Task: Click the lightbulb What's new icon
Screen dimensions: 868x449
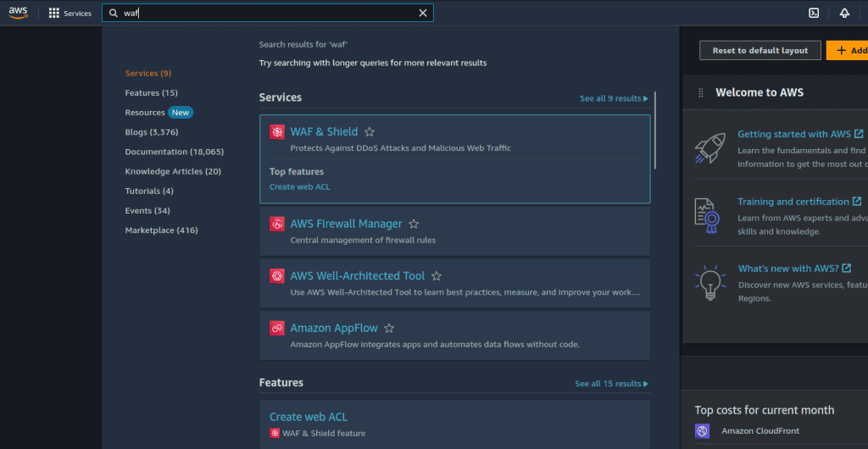Action: (709, 282)
